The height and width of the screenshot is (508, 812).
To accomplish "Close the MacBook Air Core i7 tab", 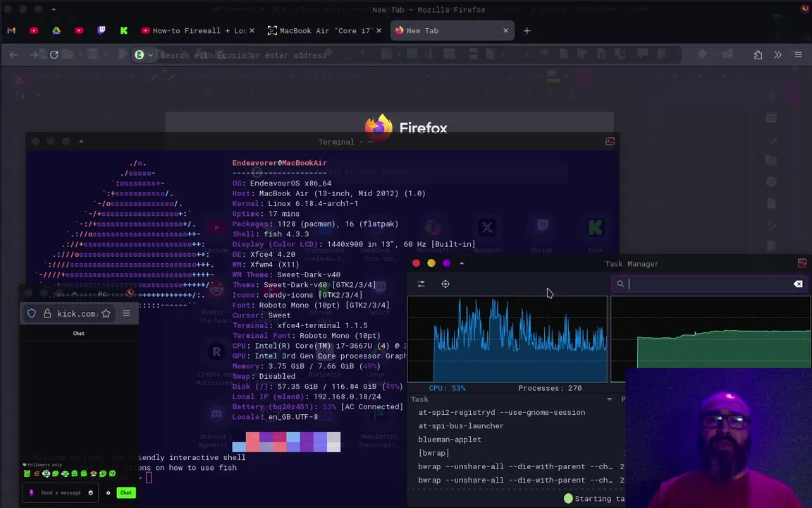I will tap(379, 30).
